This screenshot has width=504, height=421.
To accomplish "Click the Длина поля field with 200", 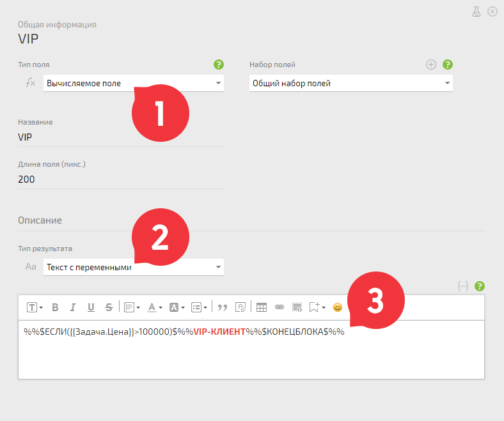I will 120,179.
